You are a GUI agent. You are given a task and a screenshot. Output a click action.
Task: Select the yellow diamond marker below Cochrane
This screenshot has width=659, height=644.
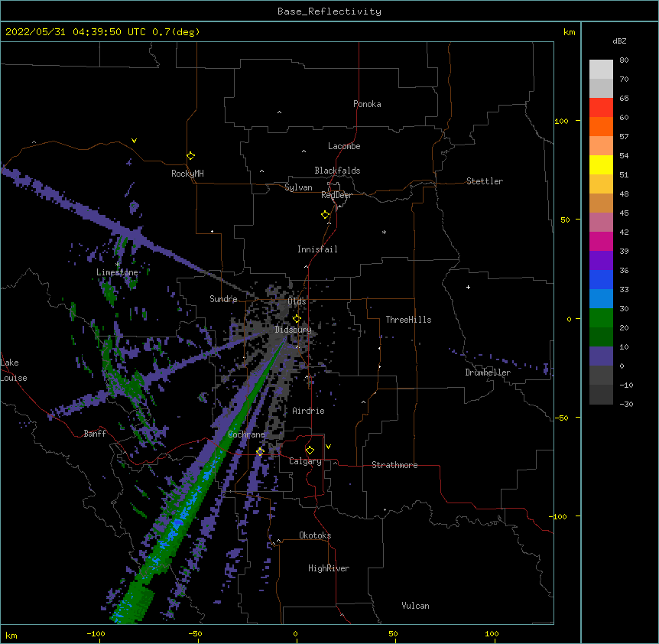(x=260, y=451)
